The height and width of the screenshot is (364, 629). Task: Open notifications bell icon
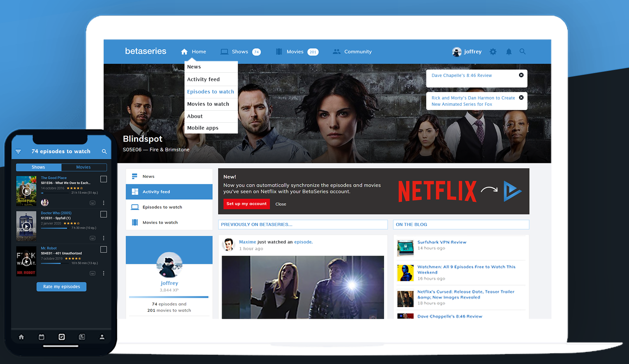tap(509, 52)
